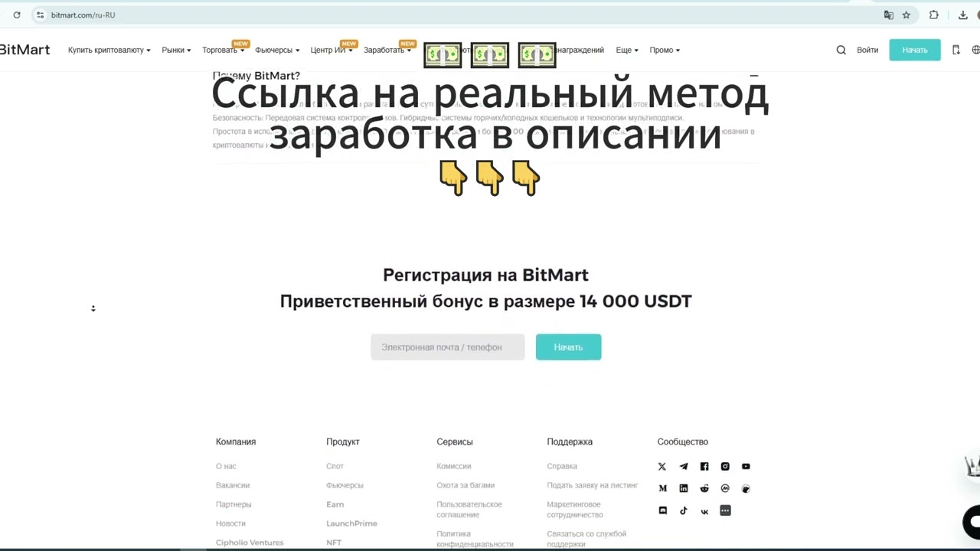Open Подать заявку на листинг link

(x=593, y=485)
